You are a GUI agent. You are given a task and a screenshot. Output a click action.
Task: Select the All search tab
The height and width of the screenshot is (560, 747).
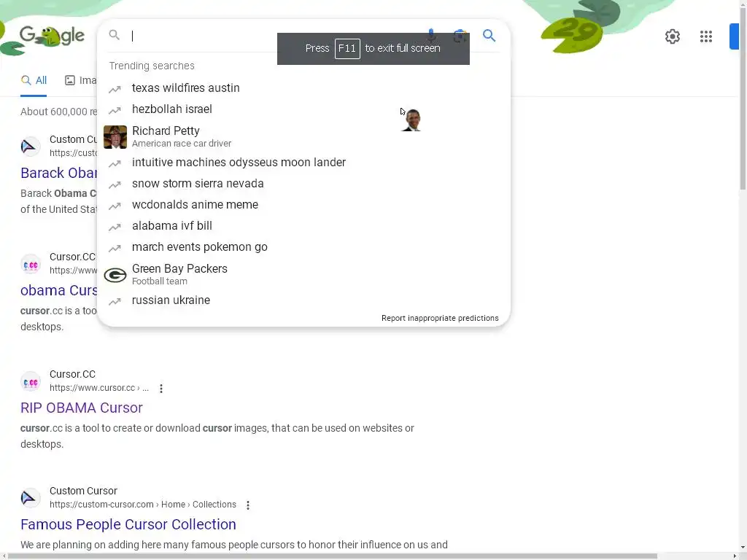(34, 80)
